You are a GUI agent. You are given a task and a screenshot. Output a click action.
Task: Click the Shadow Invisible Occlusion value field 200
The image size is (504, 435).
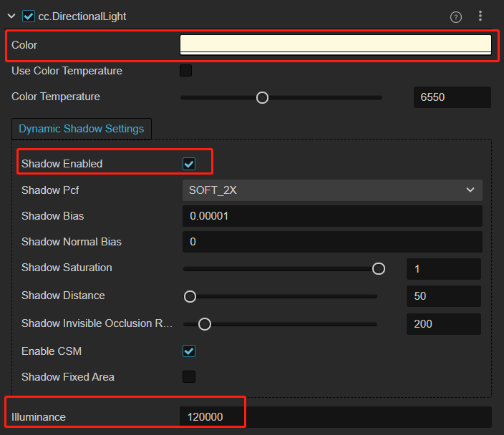[444, 324]
